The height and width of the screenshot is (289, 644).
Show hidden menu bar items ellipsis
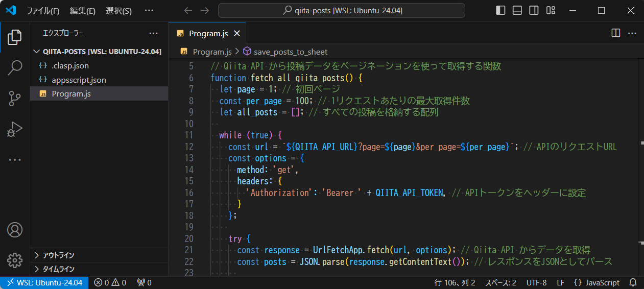149,10
